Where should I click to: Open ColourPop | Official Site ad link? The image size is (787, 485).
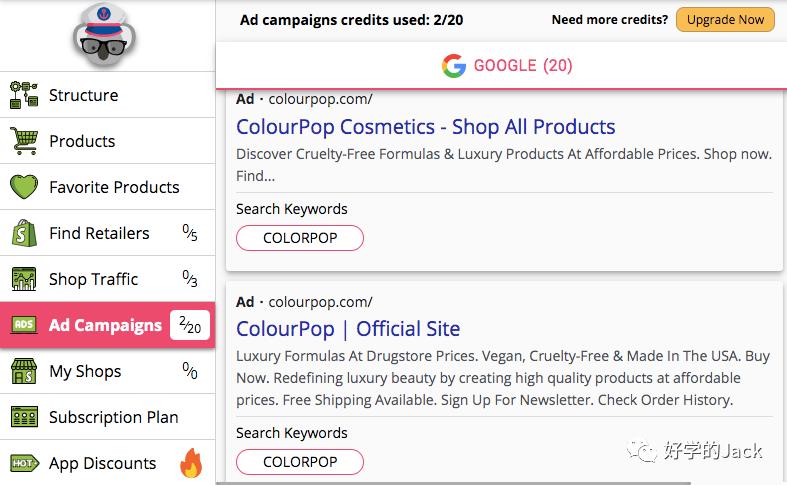point(348,329)
